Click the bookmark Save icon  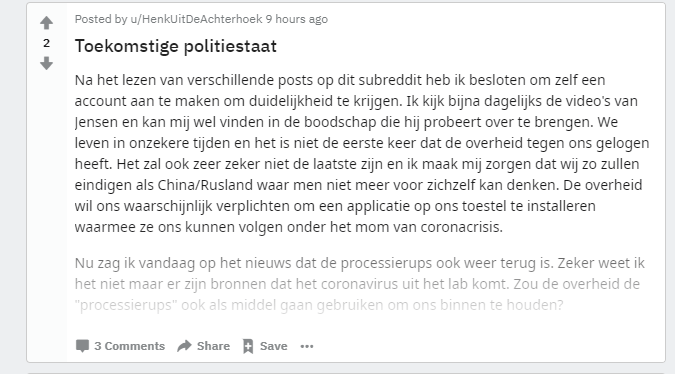pyautogui.click(x=248, y=346)
